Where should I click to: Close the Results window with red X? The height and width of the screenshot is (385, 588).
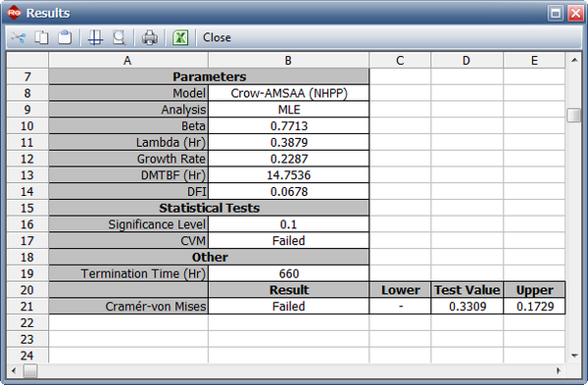pyautogui.click(x=575, y=13)
